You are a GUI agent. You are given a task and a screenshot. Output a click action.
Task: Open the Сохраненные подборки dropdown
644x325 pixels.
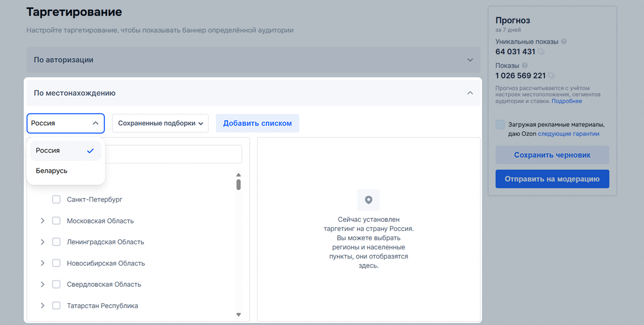[160, 123]
